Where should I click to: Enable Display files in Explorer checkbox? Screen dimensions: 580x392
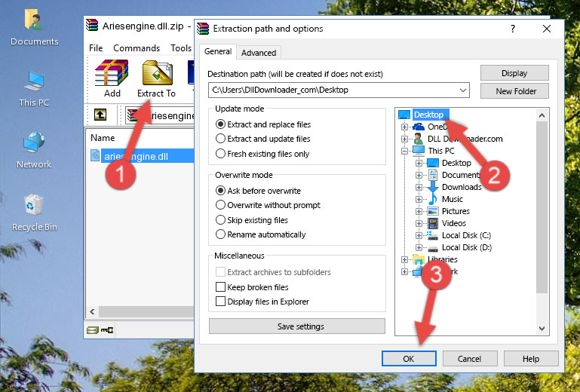220,302
